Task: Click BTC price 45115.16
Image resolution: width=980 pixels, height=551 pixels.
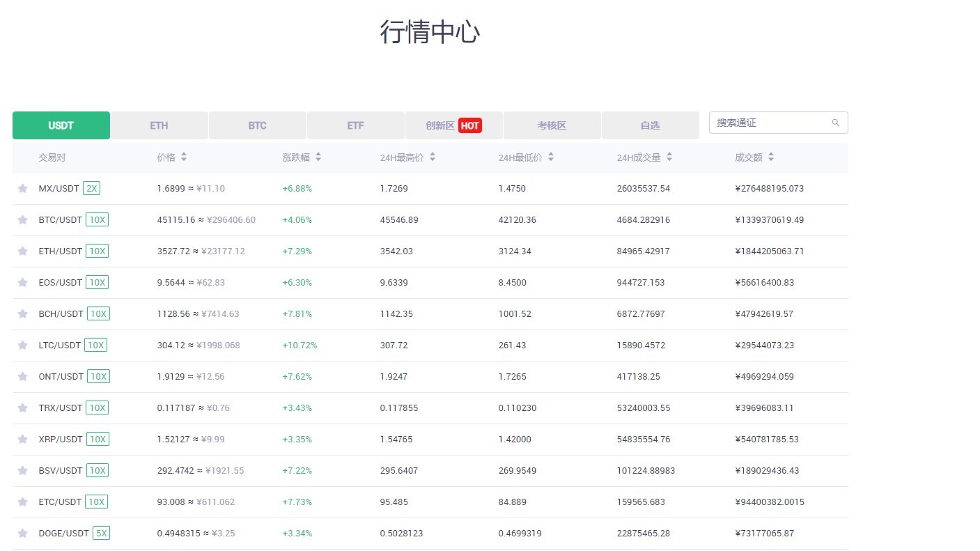Action: pos(177,219)
